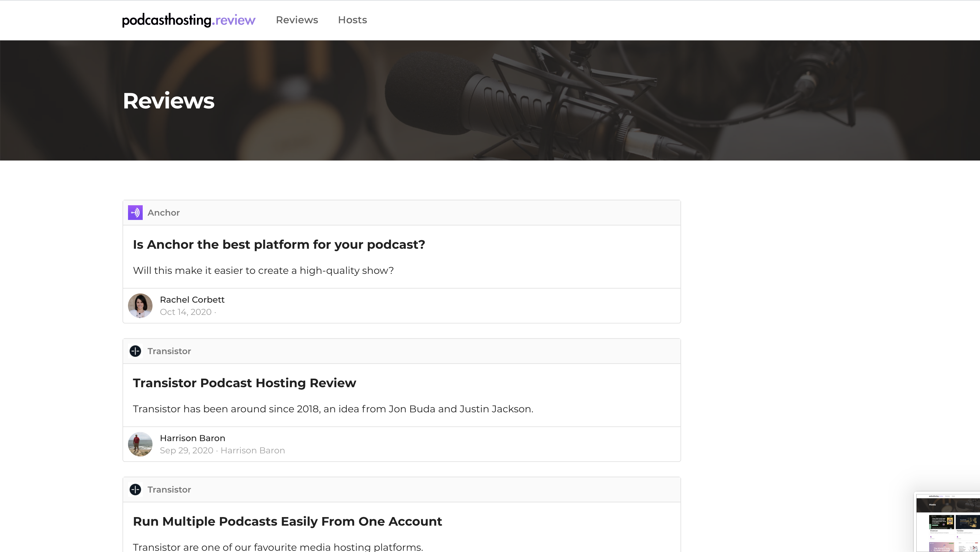Select the Anchor review subtitle text
Image resolution: width=980 pixels, height=552 pixels.
263,270
